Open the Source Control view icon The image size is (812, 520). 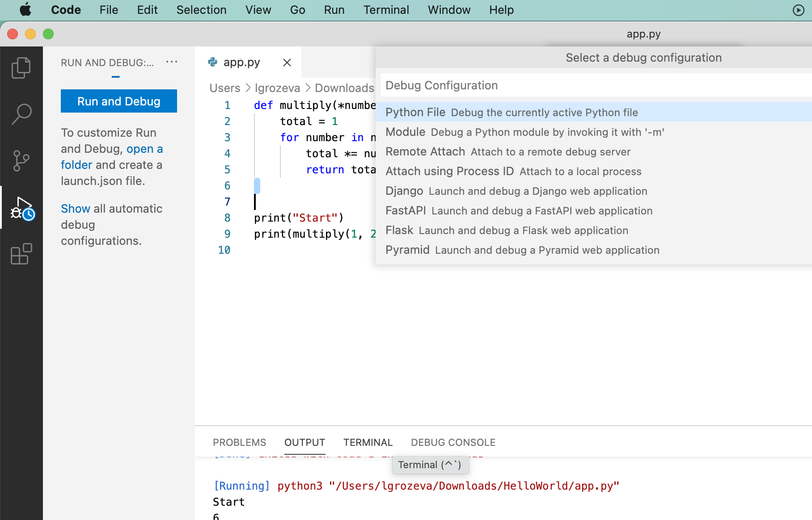21,161
